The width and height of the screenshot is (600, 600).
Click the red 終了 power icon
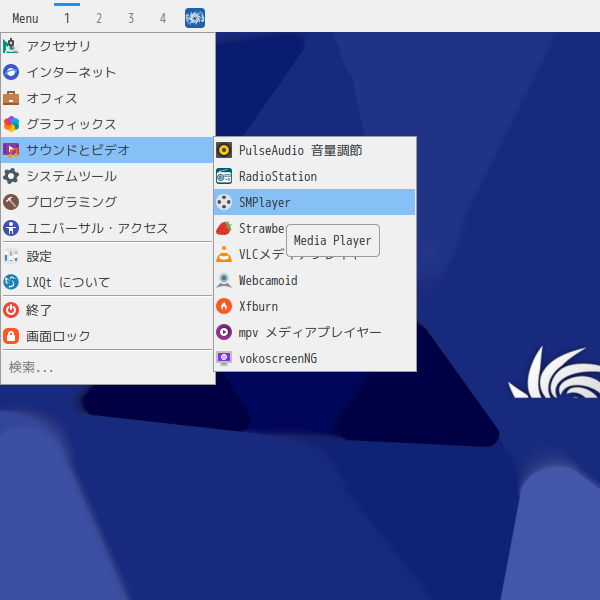(x=11, y=310)
